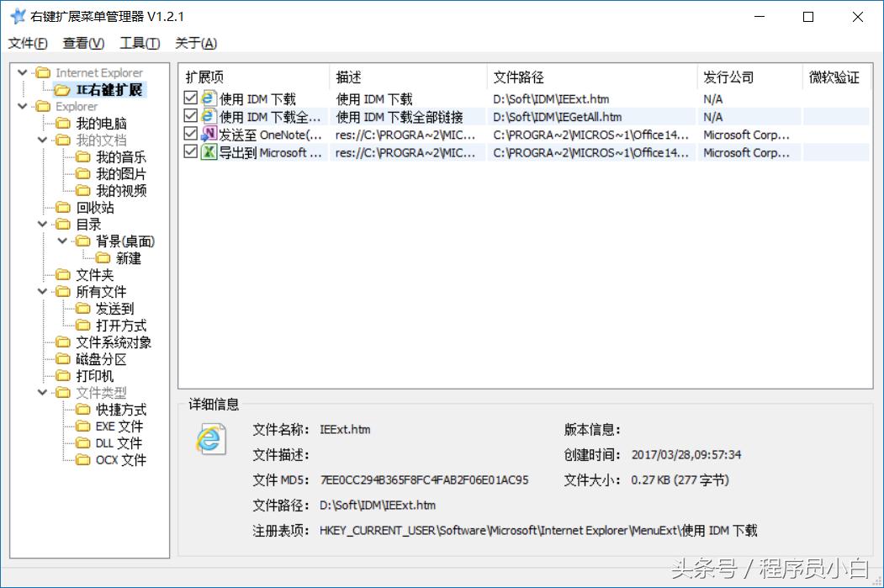884x588 pixels.
Task: Uncheck the 导出到 Microsoft extension checkbox
Action: [x=191, y=151]
